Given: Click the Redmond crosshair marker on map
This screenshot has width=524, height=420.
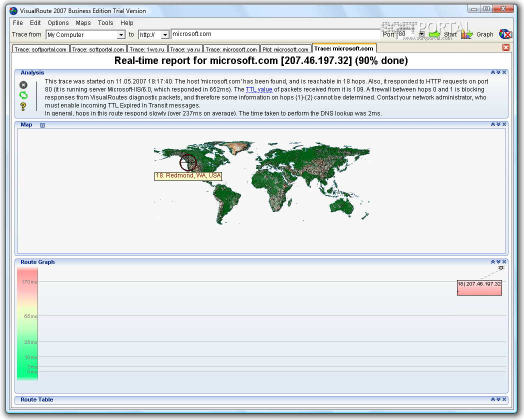Looking at the screenshot, I should click(x=188, y=162).
